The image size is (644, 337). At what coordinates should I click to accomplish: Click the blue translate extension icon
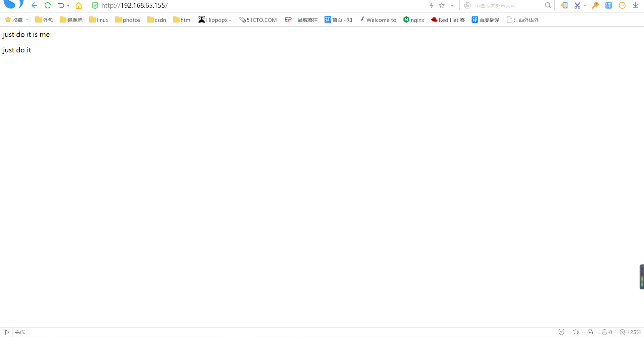pos(609,5)
